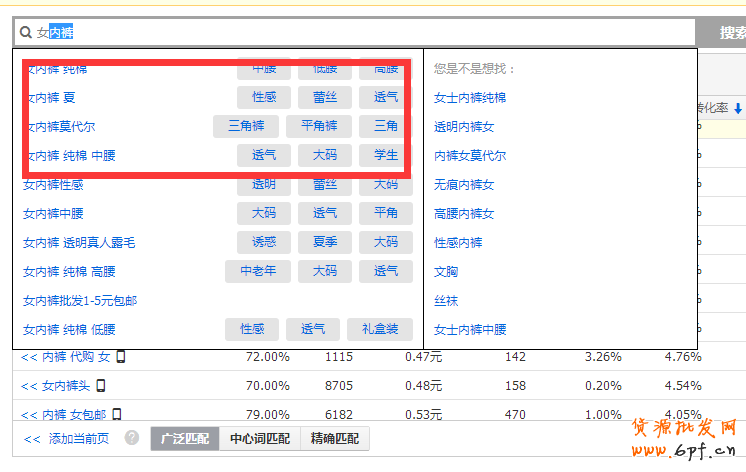This screenshot has width=746, height=472.
Task: Click the mobile icon beside 女内裤头
Action: click(101, 385)
